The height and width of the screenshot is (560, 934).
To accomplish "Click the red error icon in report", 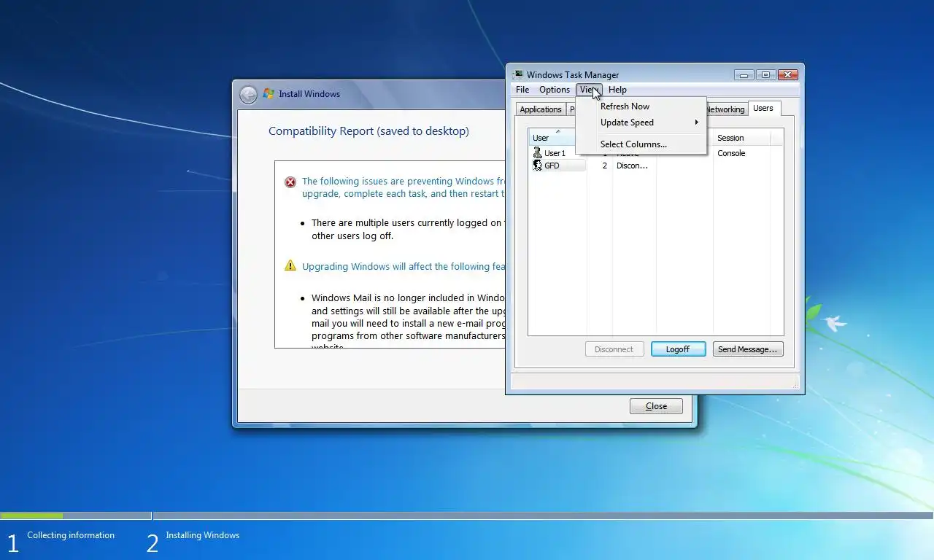I will [x=290, y=182].
